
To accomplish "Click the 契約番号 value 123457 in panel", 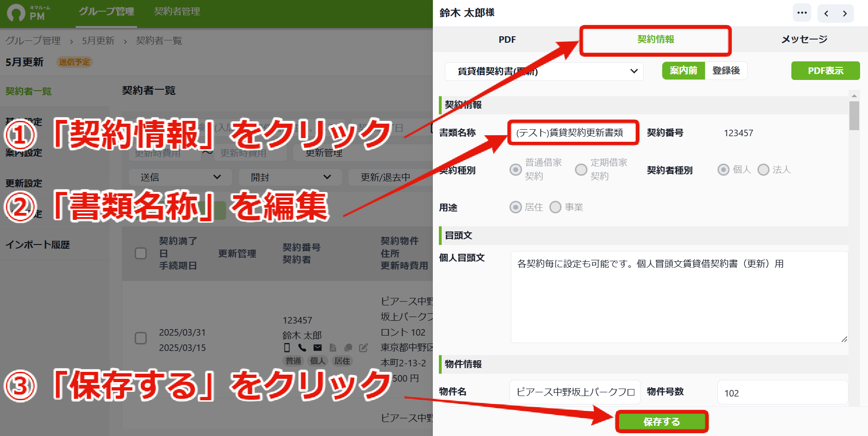I will (x=738, y=133).
